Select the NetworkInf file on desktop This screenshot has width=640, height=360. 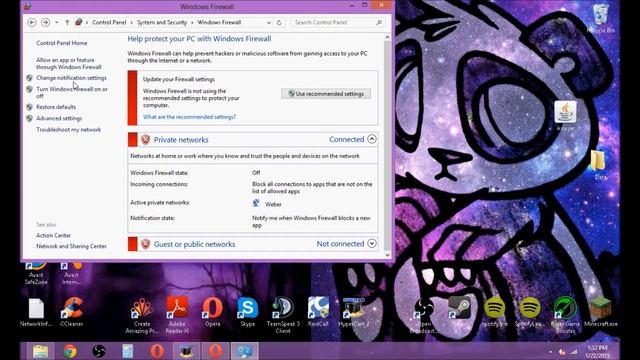coord(36,313)
